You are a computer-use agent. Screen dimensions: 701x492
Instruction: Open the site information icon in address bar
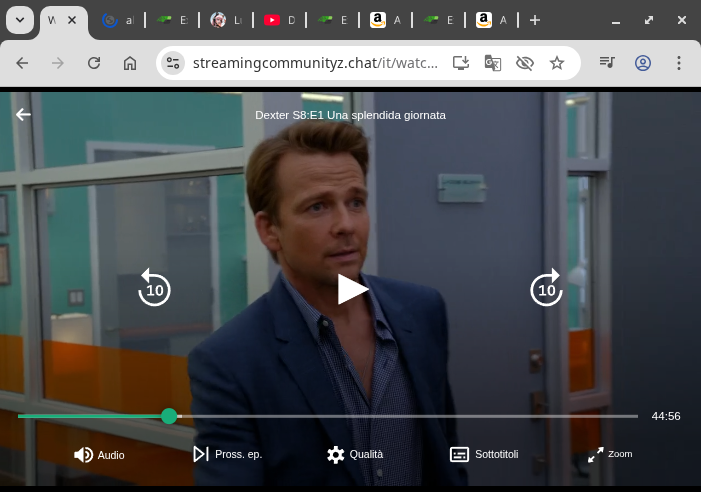(173, 63)
